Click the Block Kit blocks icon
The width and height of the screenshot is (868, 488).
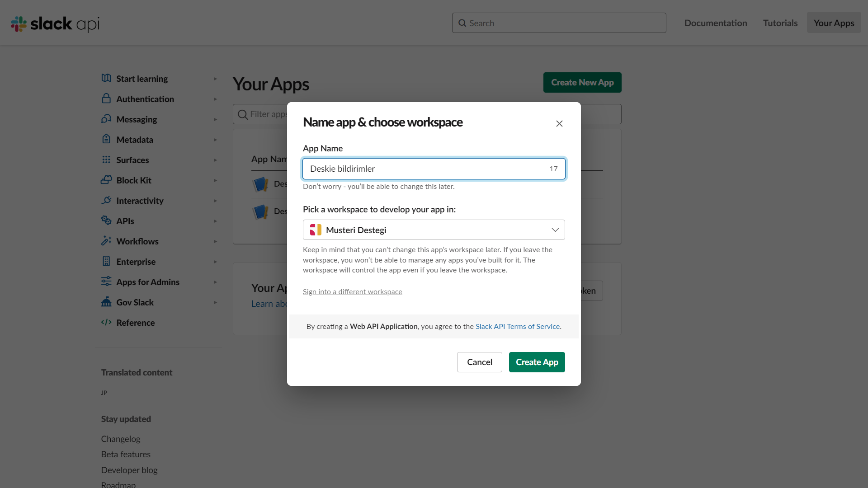tap(106, 180)
